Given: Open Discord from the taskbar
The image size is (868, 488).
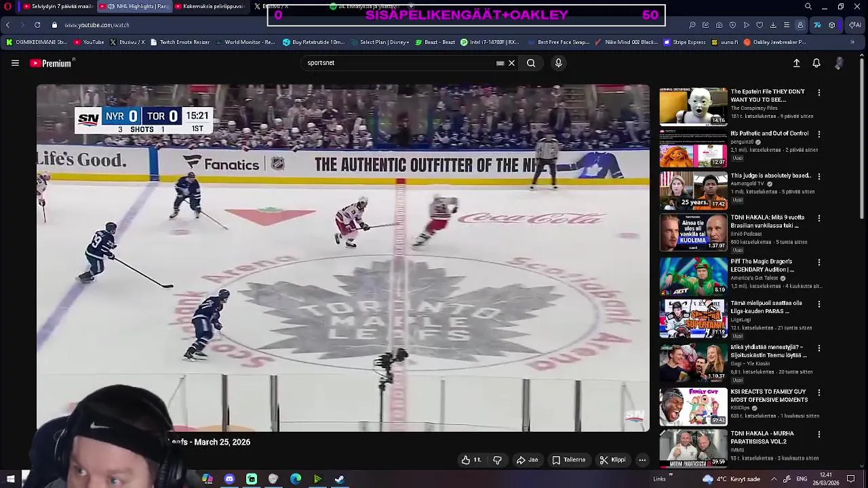Looking at the screenshot, I should [x=229, y=479].
